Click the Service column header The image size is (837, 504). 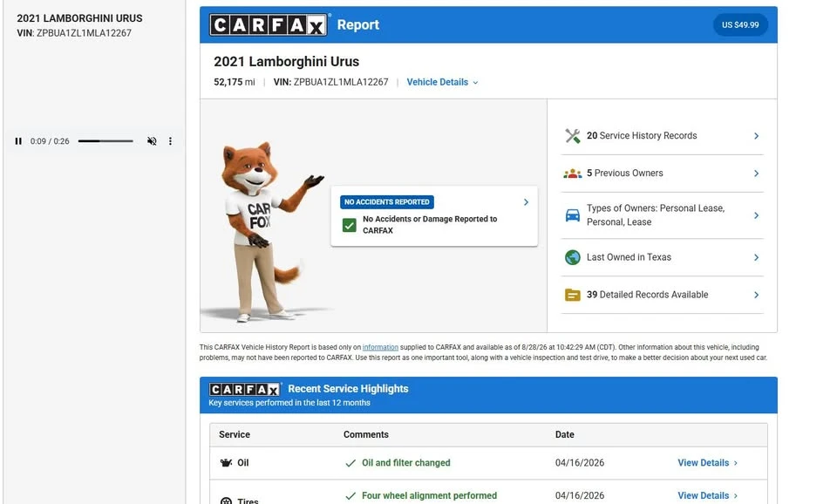(x=235, y=434)
